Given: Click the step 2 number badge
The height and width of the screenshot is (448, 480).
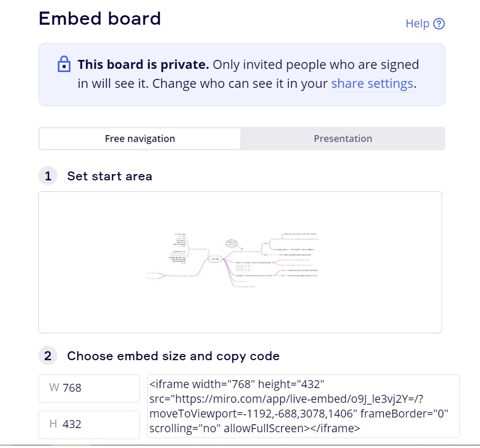Looking at the screenshot, I should (48, 356).
